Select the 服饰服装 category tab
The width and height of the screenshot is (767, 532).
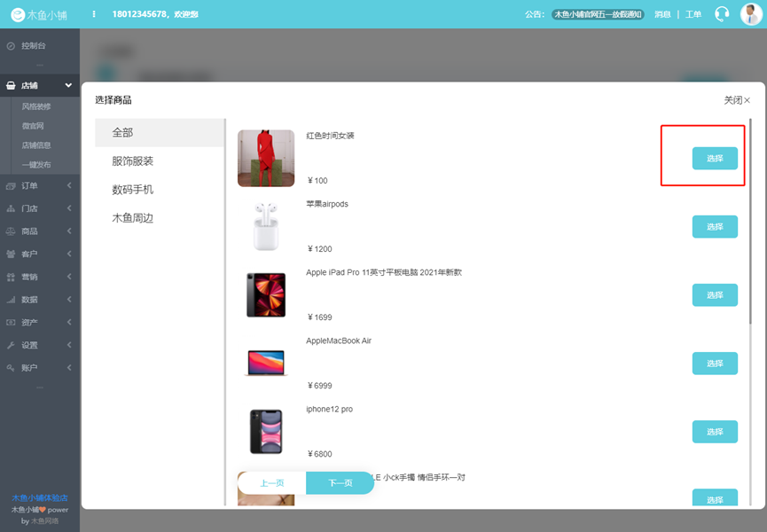pyautogui.click(x=160, y=160)
